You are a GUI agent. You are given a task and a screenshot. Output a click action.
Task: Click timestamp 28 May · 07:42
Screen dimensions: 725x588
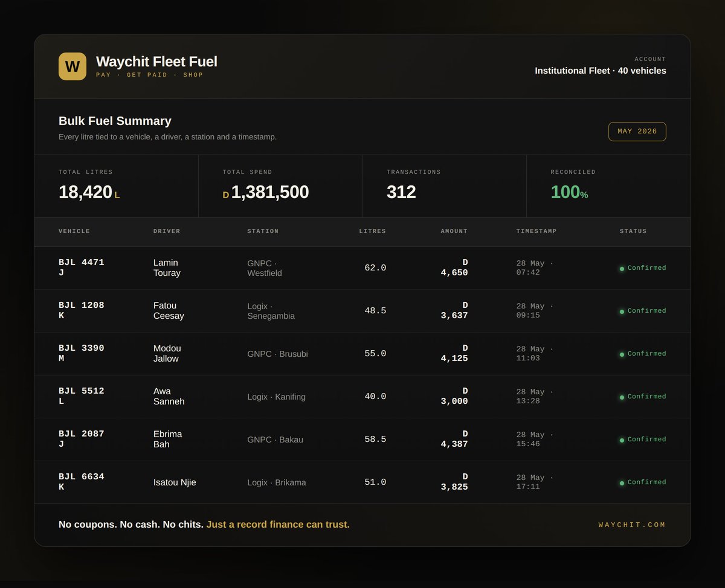[535, 267]
